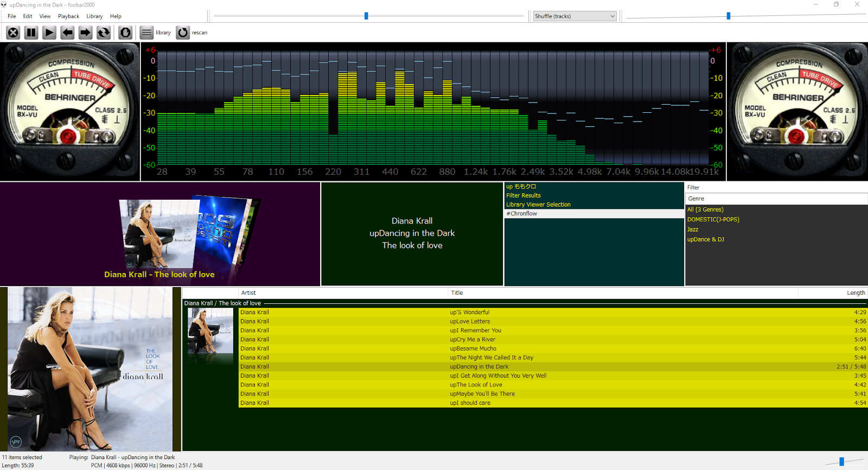Viewport: 868px width, 470px height.
Task: Select the playing track 'upDancing in the Dark' in the playlist
Action: [553, 367]
